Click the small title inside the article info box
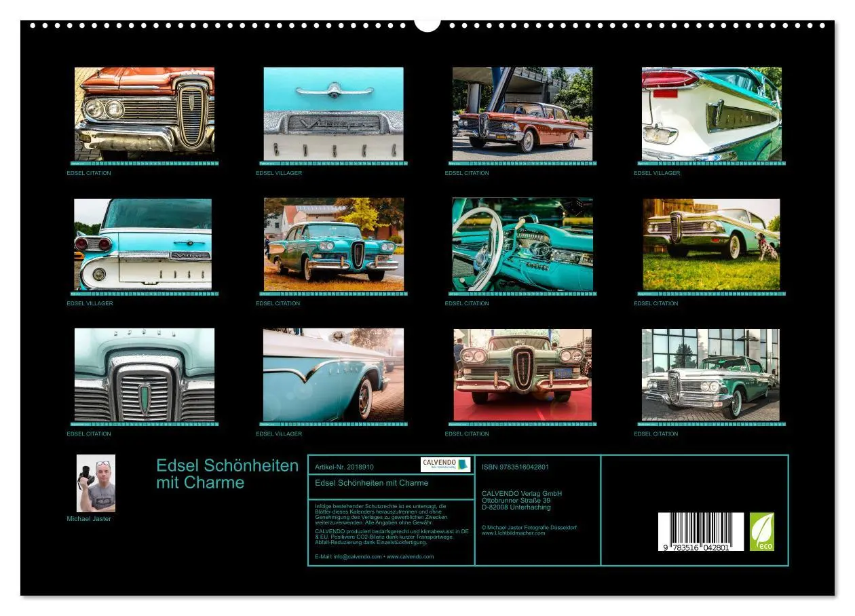 click(372, 483)
